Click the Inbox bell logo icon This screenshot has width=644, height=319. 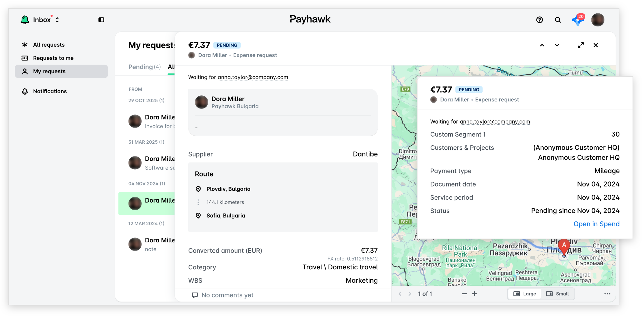click(x=25, y=20)
